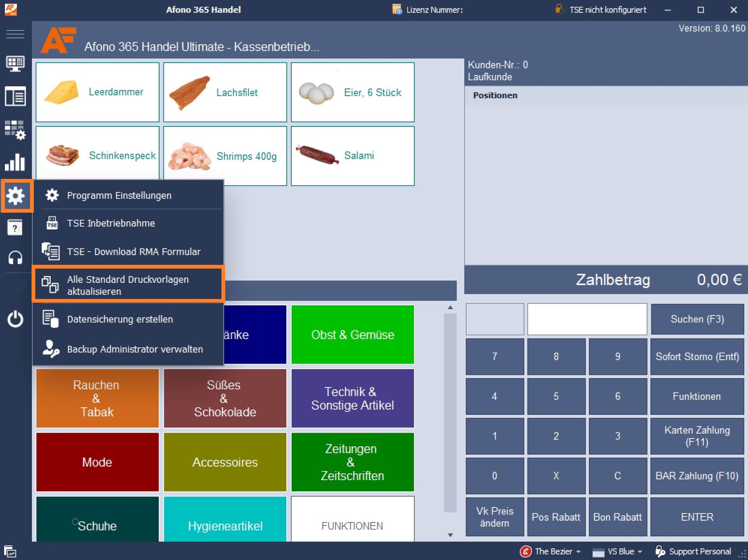Select the Leerdammer product tile
The image size is (748, 560).
[97, 92]
